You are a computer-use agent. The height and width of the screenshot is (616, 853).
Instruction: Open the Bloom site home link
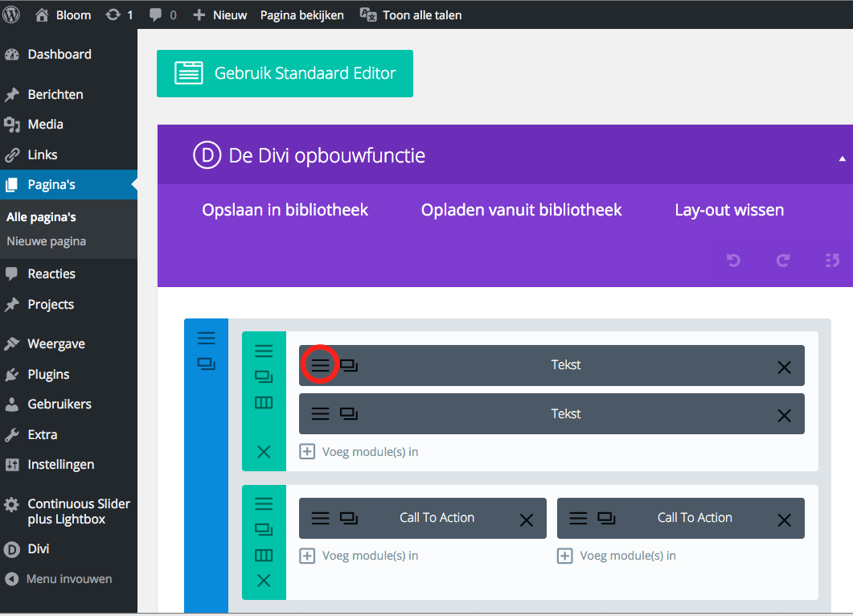point(63,15)
